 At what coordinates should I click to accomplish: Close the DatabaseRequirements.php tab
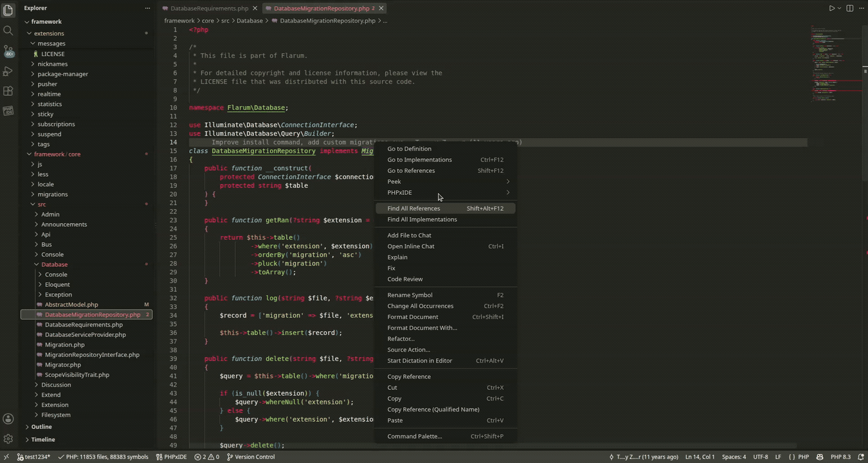255,8
